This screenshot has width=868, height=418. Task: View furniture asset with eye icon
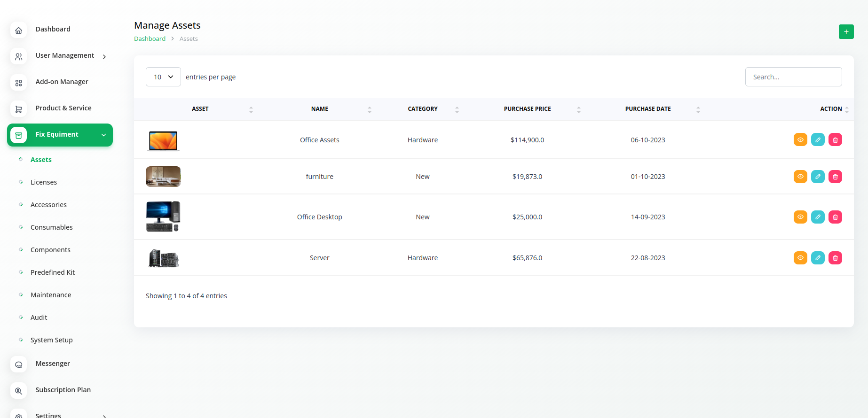click(x=800, y=177)
